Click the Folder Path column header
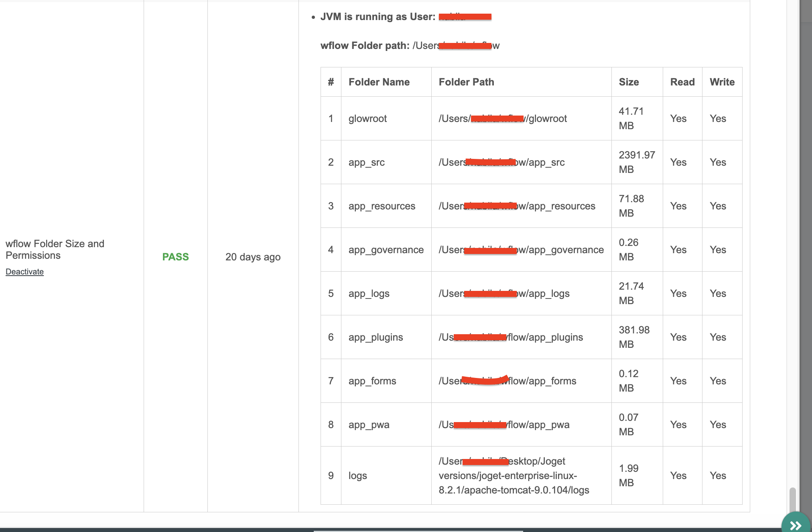Viewport: 812px width, 532px height. coord(466,82)
